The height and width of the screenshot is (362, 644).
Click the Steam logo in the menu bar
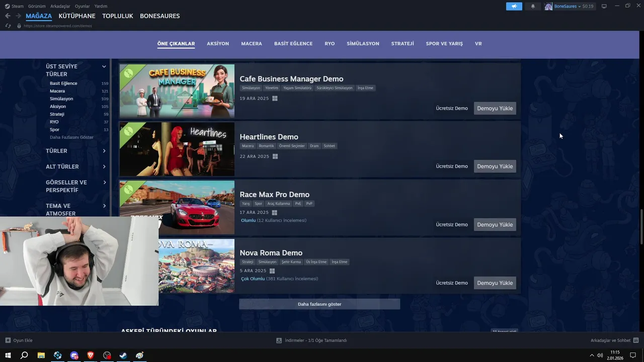(7, 7)
